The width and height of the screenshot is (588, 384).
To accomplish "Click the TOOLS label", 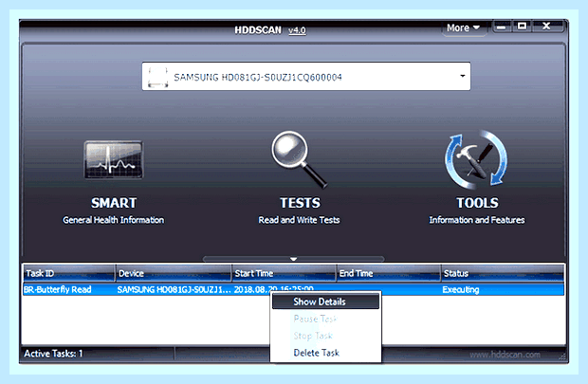I will (477, 203).
